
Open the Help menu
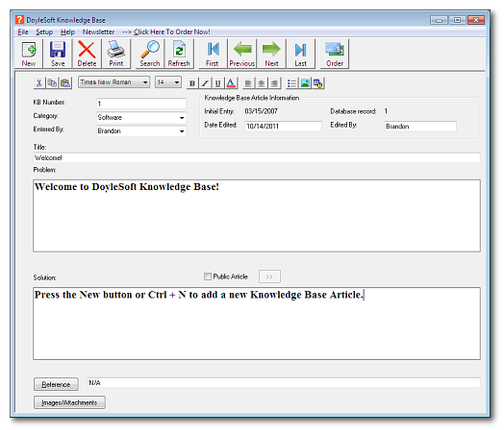[x=68, y=32]
